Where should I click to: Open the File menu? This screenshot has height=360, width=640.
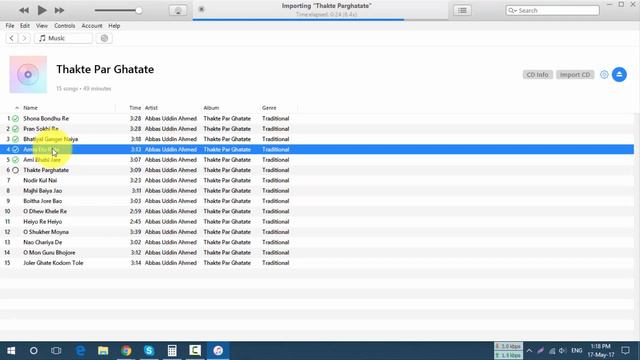point(10,26)
